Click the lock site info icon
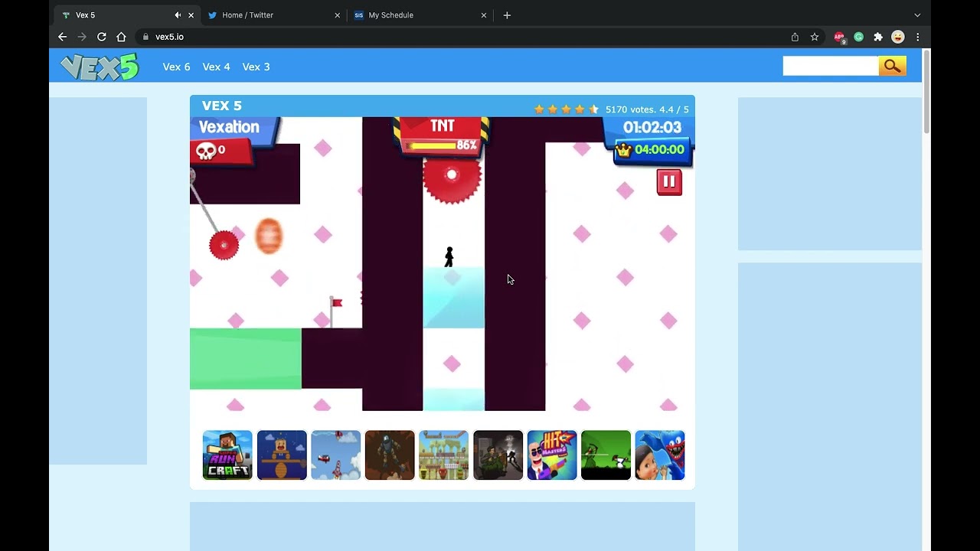This screenshot has width=980, height=551. (145, 37)
